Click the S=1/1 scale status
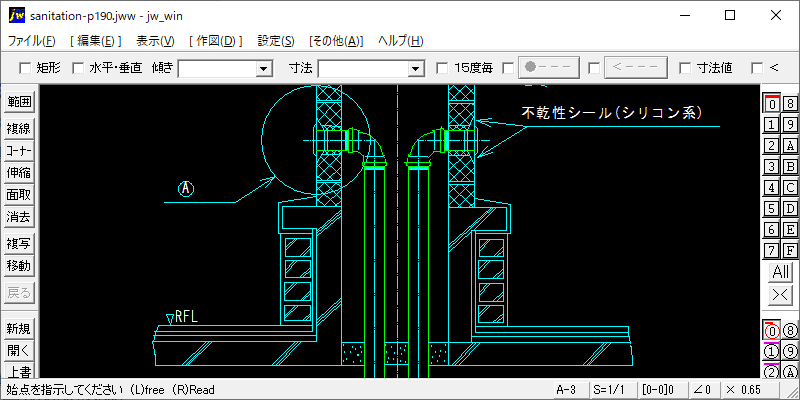This screenshot has width=800, height=400. [613, 390]
